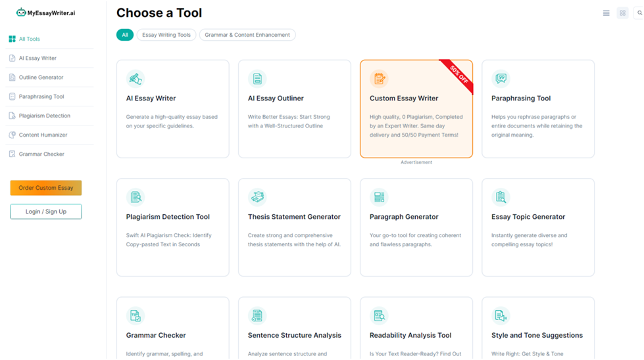Select the Essay Writing Tools filter
Image resolution: width=644 pixels, height=360 pixels.
click(166, 35)
